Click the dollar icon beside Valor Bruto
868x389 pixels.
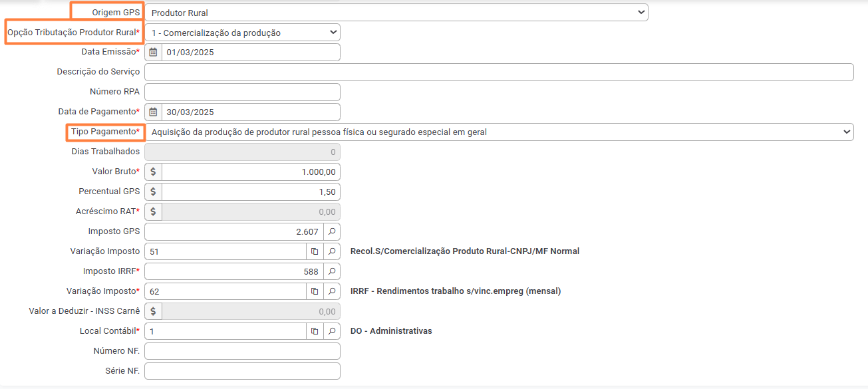tap(153, 172)
